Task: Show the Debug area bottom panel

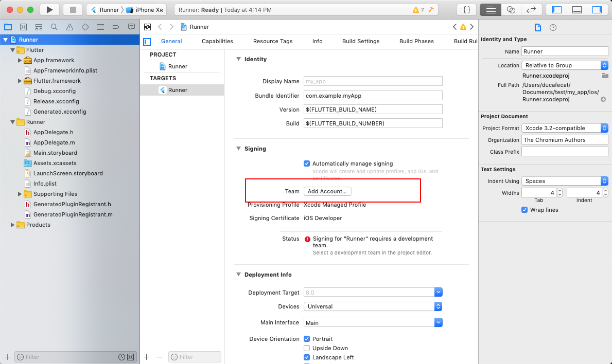Action: pos(577,10)
